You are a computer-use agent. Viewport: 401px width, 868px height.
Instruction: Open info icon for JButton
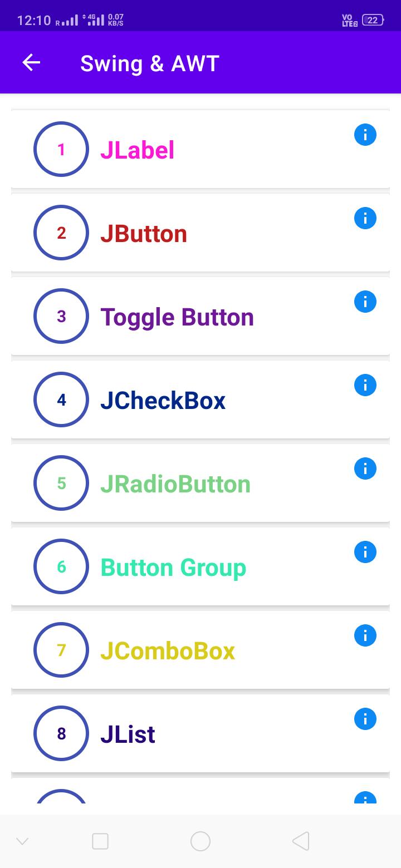[x=365, y=218]
